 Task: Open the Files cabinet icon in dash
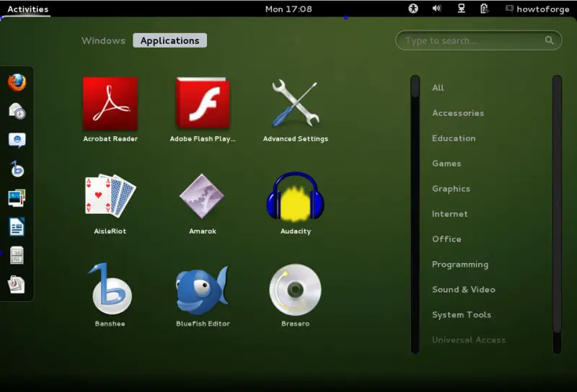pos(17,255)
